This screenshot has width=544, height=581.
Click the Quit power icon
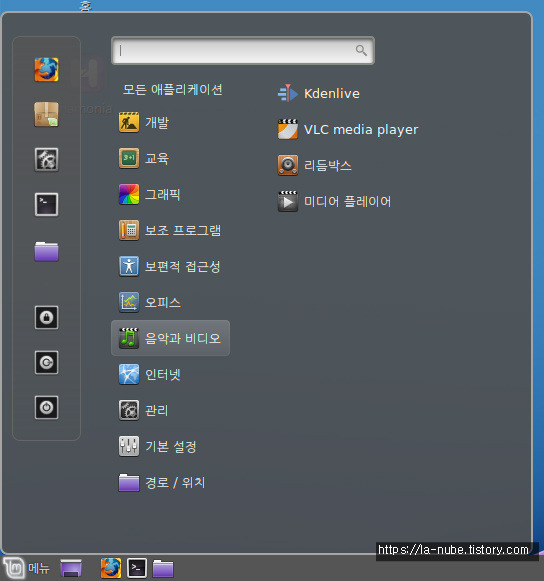point(46,408)
